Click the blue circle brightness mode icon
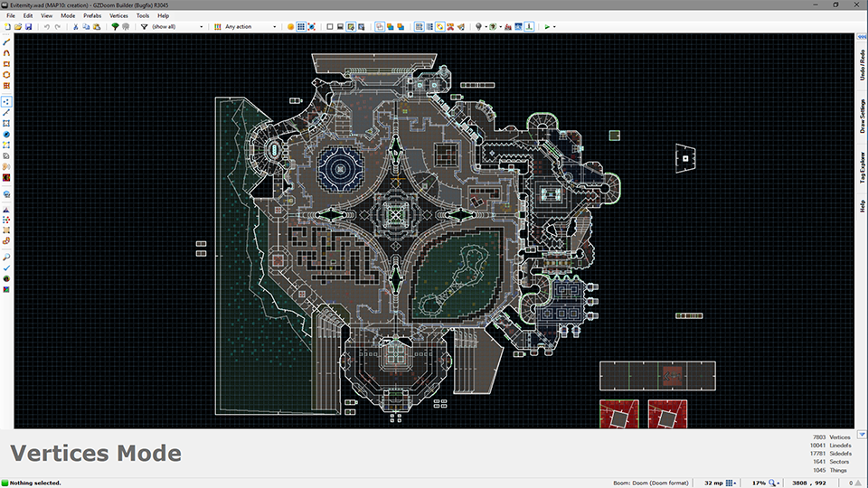 coord(6,135)
